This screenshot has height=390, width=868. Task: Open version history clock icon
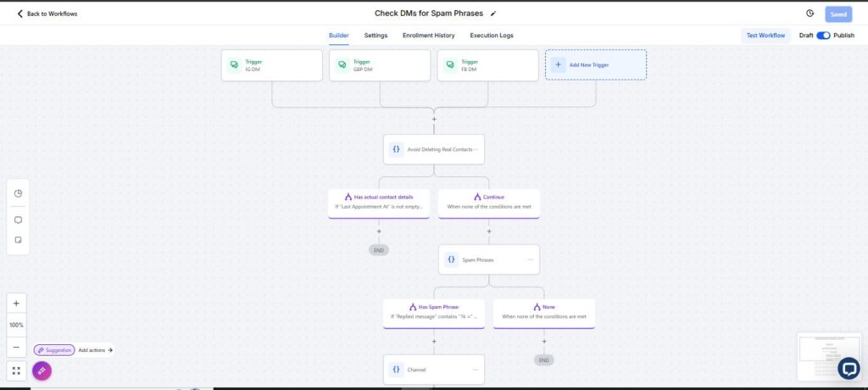[x=810, y=14]
